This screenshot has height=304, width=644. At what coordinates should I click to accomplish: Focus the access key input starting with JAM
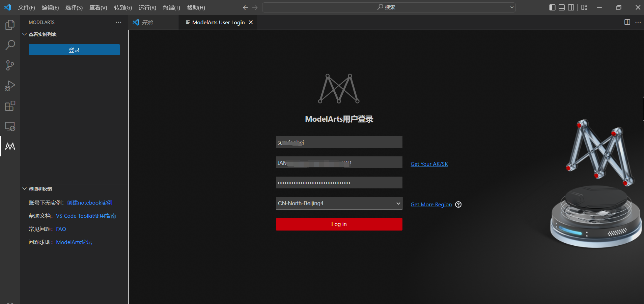pyautogui.click(x=339, y=162)
